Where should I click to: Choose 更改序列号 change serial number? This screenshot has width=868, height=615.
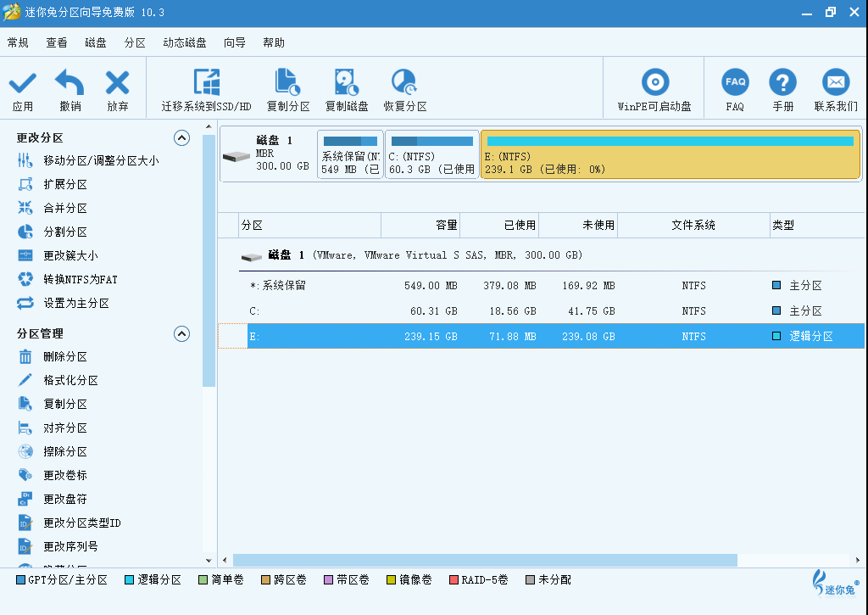[70, 547]
